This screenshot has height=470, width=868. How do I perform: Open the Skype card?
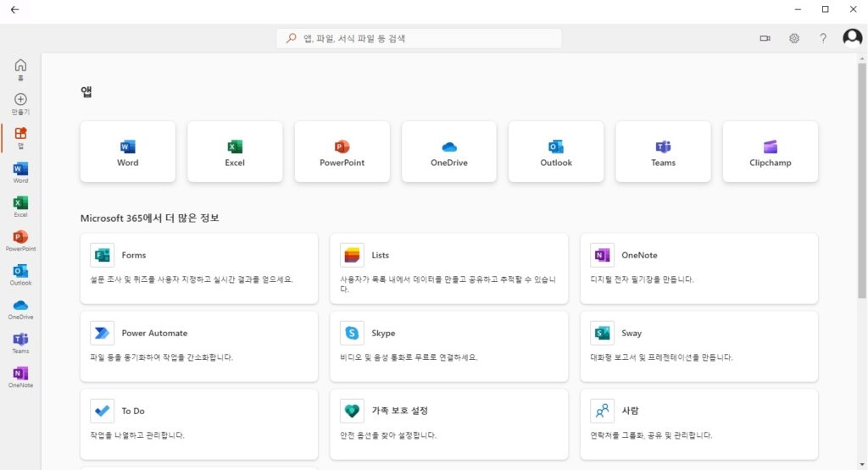[x=449, y=346]
